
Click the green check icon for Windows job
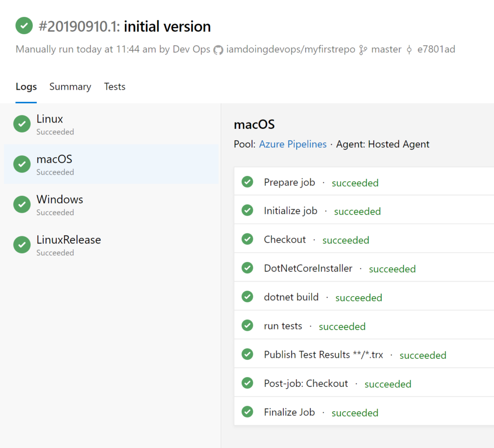[x=22, y=204]
